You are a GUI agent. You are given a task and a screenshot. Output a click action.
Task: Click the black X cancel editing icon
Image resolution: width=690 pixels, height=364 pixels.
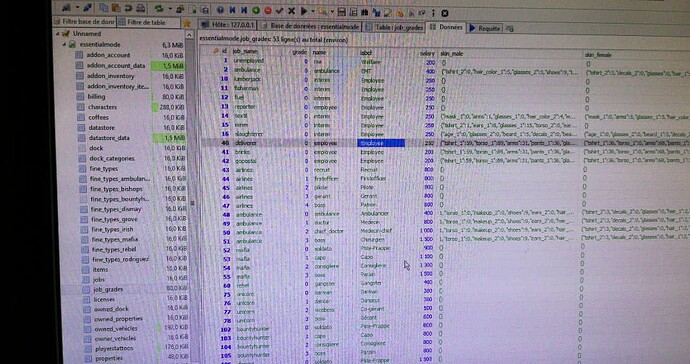(x=291, y=11)
